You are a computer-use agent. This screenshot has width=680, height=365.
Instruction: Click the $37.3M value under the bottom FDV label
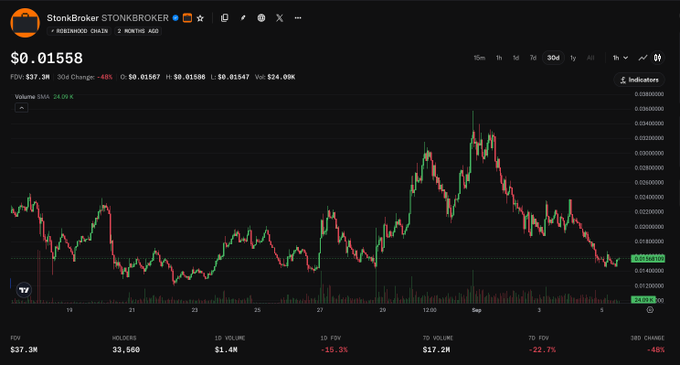[24, 350]
